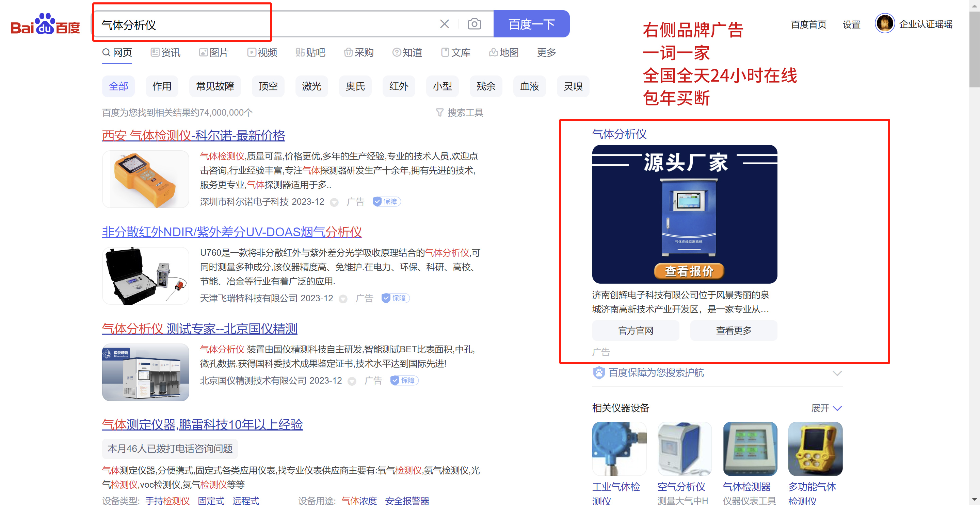Click 保障 badge for 北京国仪精测技术有限公司
Image resolution: width=980 pixels, height=505 pixels.
pyautogui.click(x=404, y=380)
